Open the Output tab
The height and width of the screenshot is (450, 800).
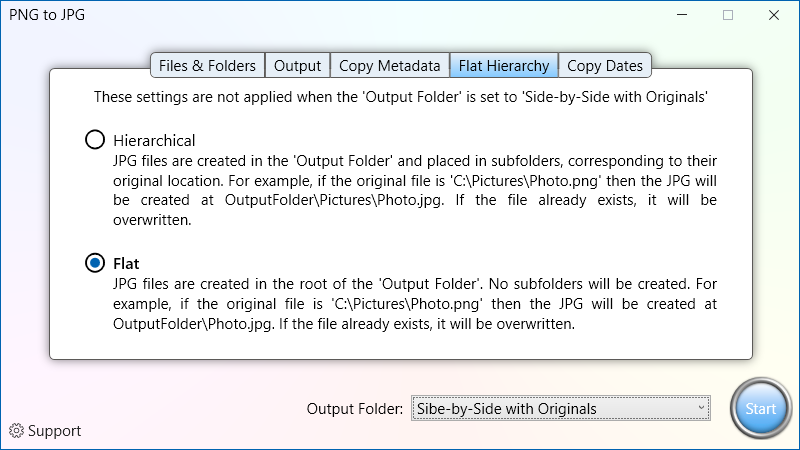[298, 66]
